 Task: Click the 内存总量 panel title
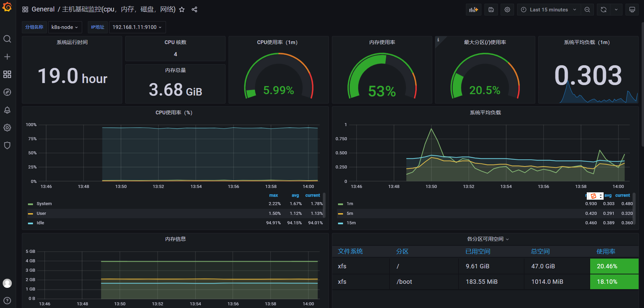175,70
